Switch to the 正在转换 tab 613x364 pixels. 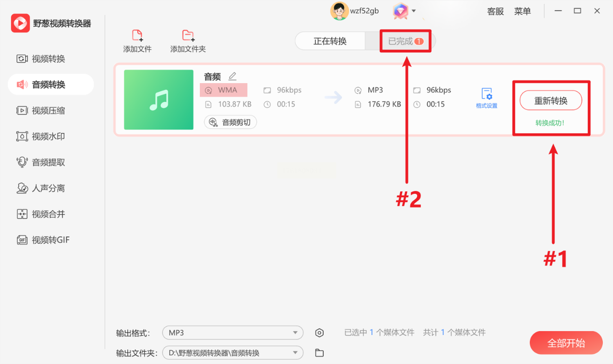(330, 41)
